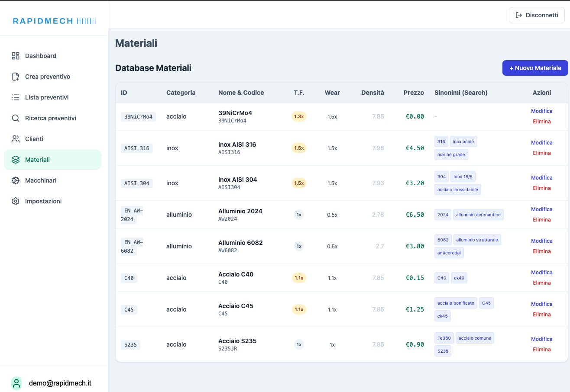The width and height of the screenshot is (570, 392).
Task: Click the 'inox acido' synonym tag
Action: click(463, 141)
